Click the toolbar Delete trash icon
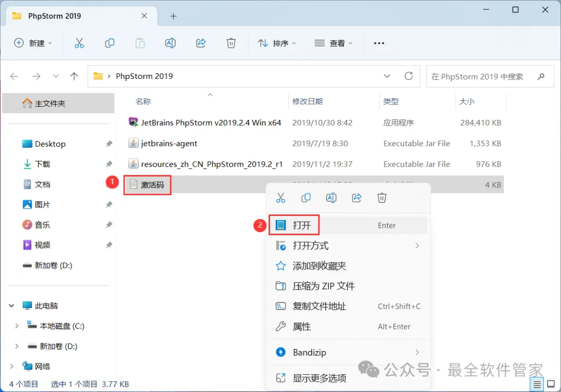The height and width of the screenshot is (392, 561). [x=231, y=43]
